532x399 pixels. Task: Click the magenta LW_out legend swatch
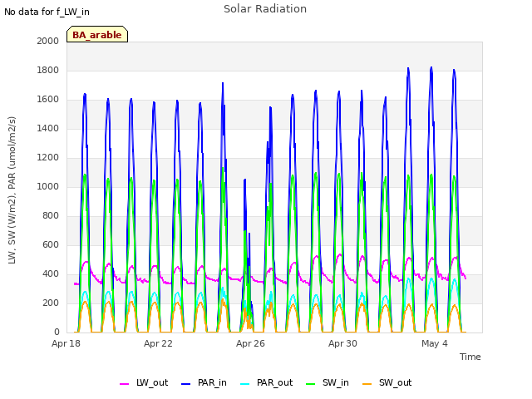pos(124,384)
